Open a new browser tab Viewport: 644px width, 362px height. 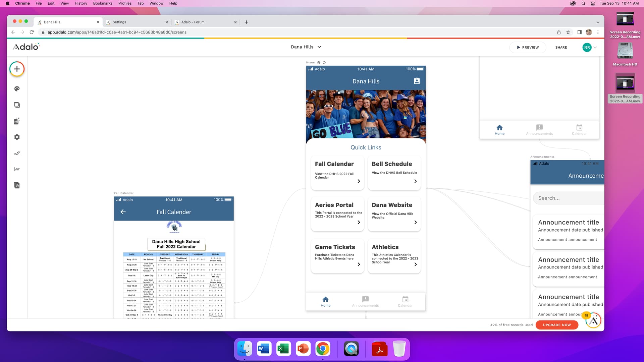(246, 22)
